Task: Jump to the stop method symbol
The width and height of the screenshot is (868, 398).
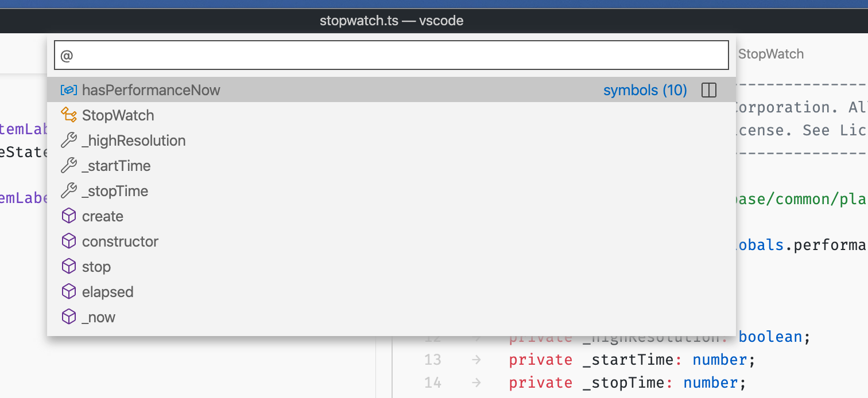Action: [x=96, y=266]
